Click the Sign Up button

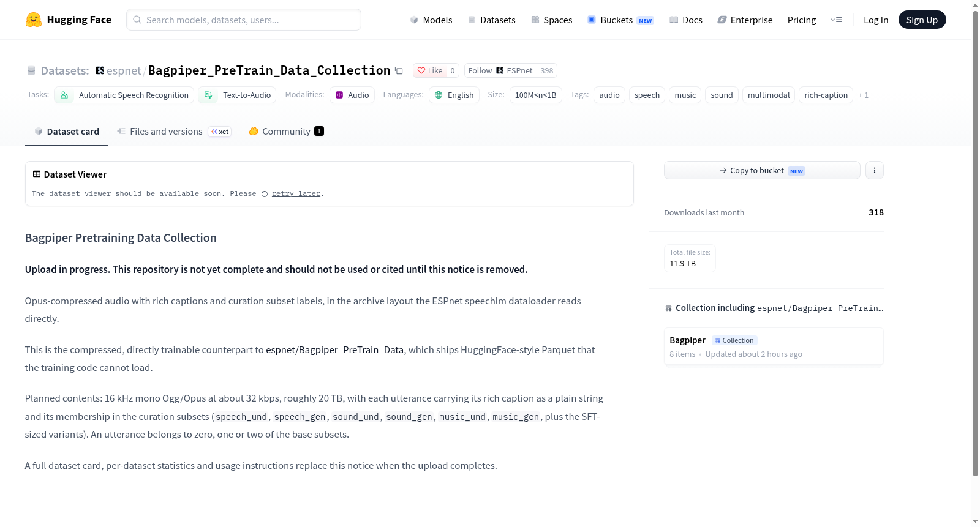coord(922,20)
